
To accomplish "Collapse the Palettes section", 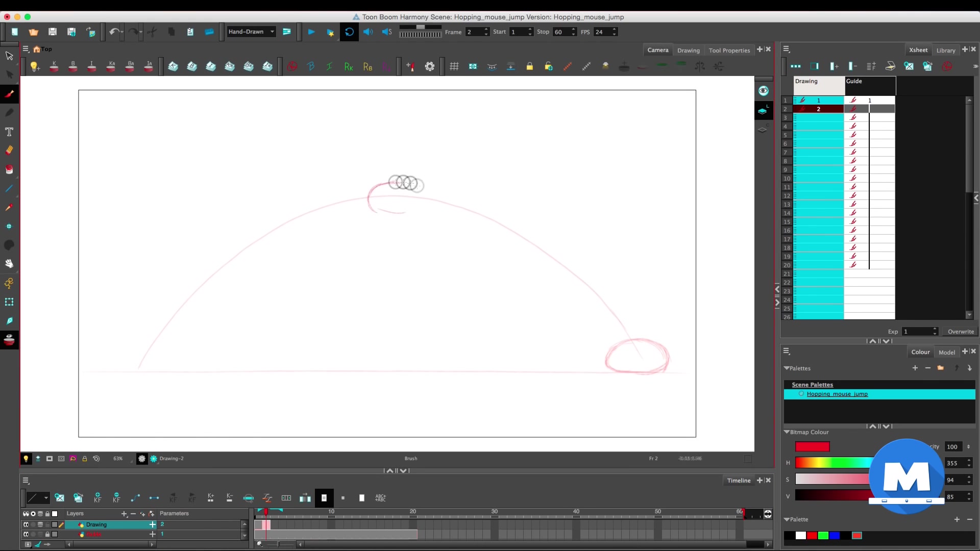I will tap(787, 368).
